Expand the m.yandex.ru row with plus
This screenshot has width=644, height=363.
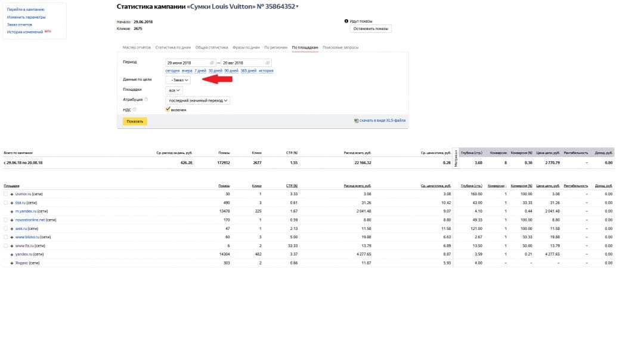tap(11, 211)
